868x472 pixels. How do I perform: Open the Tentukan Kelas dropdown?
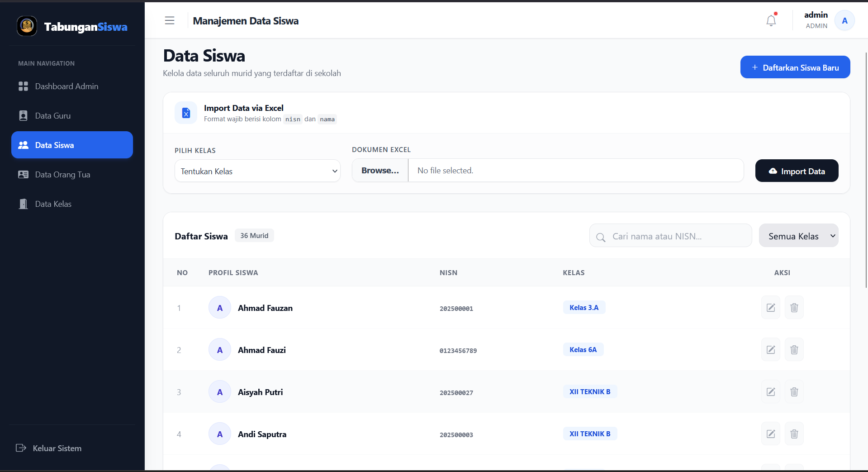point(257,171)
